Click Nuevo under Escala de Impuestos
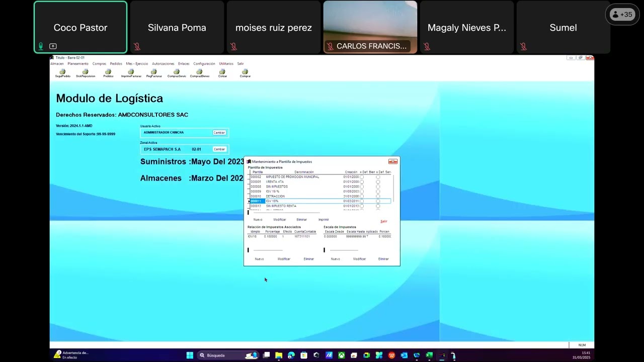The image size is (644, 362). 336,259
